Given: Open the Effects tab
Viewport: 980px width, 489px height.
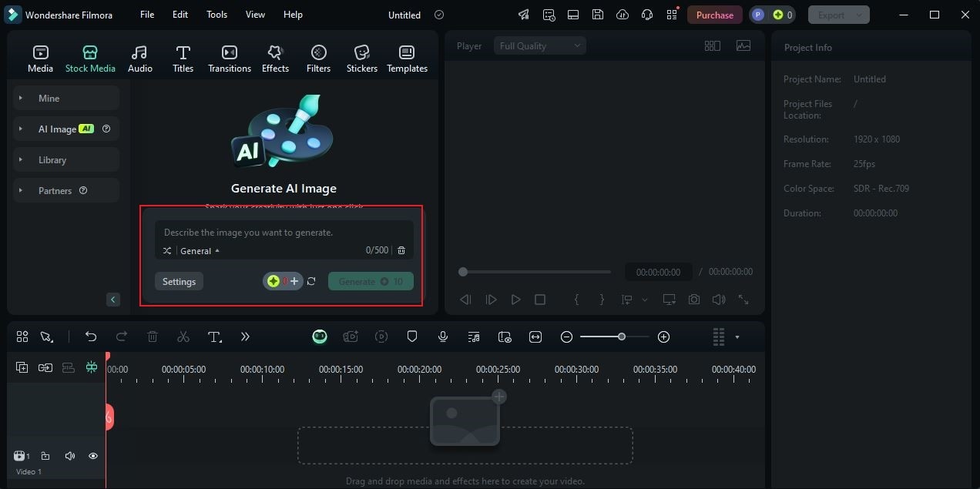Looking at the screenshot, I should click(275, 59).
